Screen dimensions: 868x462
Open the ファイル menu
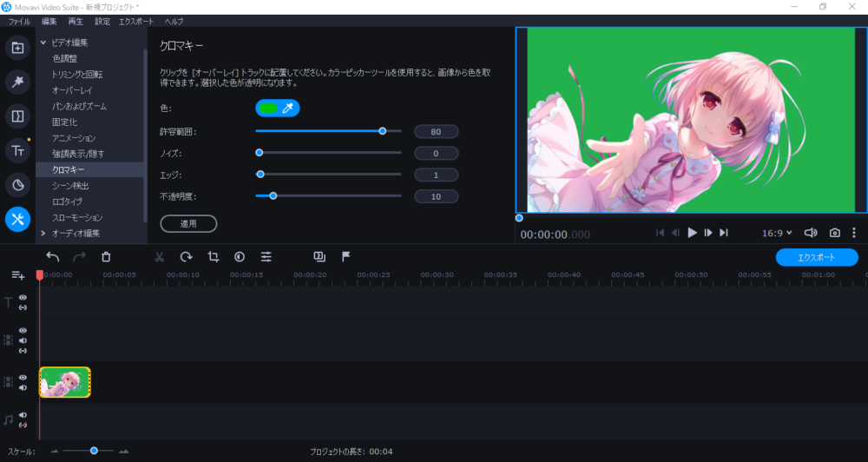19,22
